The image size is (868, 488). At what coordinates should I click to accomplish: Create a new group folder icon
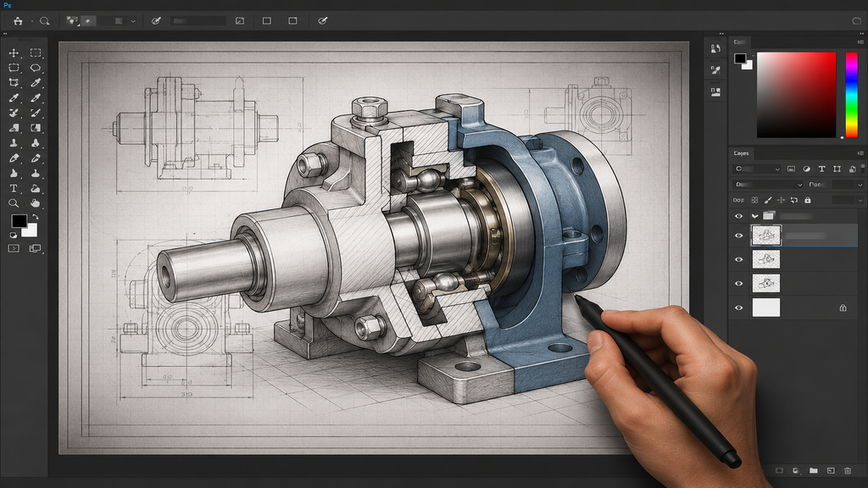coord(813,471)
